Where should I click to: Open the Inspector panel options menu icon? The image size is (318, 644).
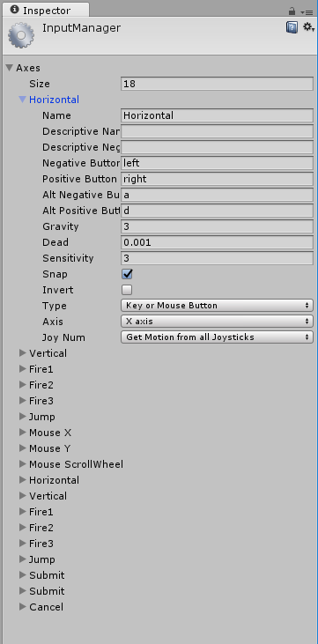307,12
